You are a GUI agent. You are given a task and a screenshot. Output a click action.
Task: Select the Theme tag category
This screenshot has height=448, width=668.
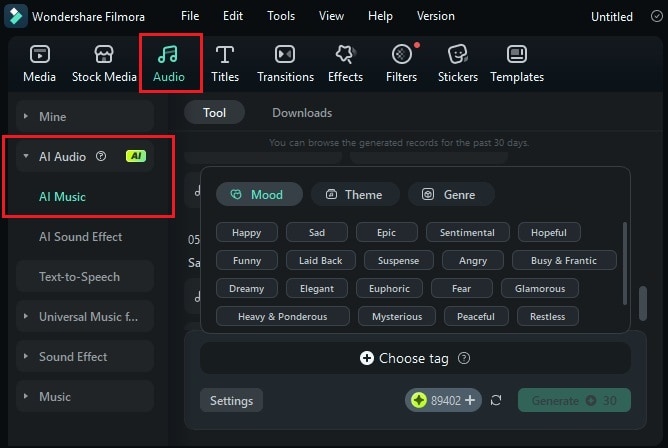point(355,195)
